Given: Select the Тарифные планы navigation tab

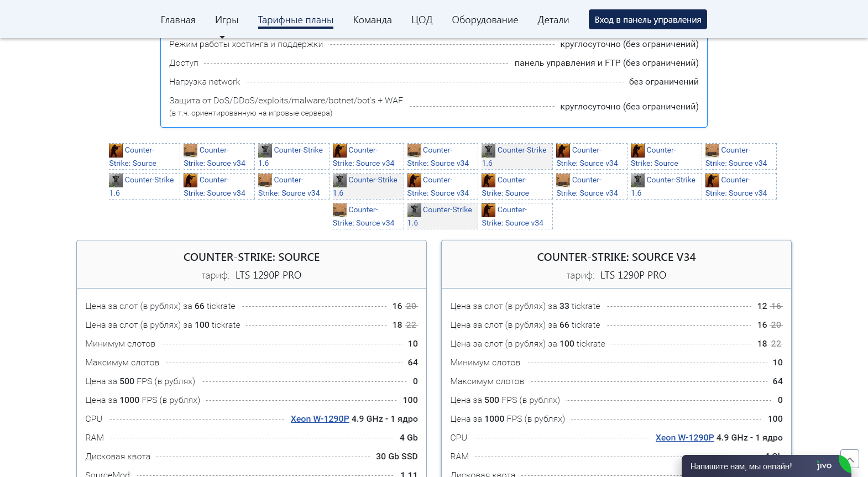Looking at the screenshot, I should (295, 20).
